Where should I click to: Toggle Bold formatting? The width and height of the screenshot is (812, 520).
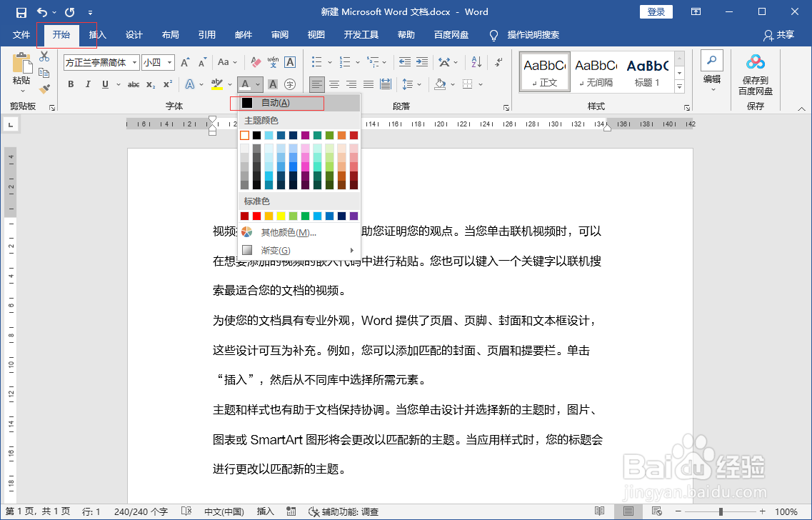click(71, 84)
